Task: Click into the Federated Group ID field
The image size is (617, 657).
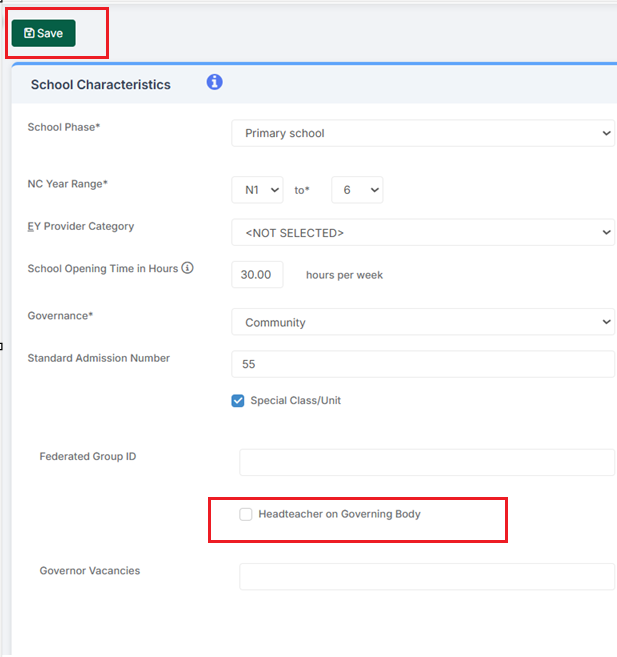Action: pos(426,462)
